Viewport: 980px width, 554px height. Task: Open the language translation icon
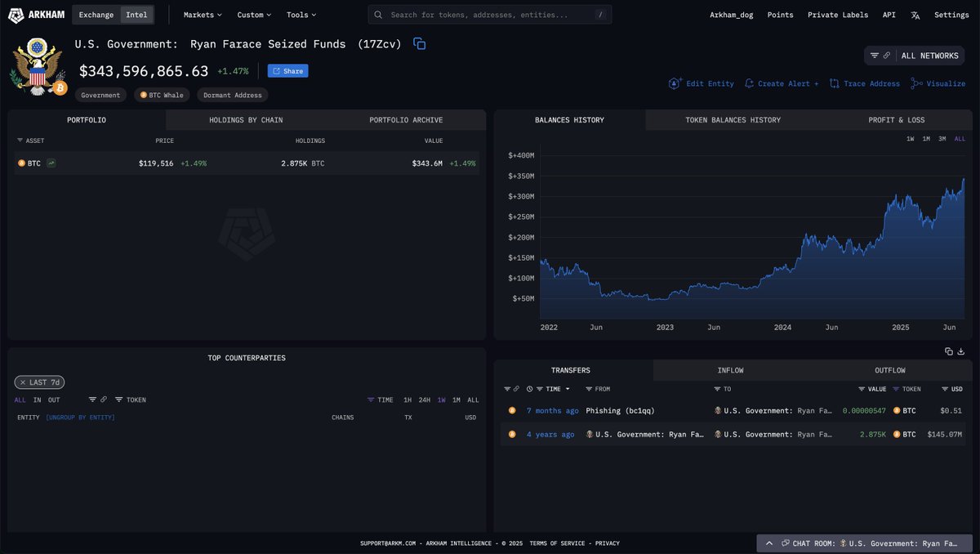pyautogui.click(x=915, y=15)
